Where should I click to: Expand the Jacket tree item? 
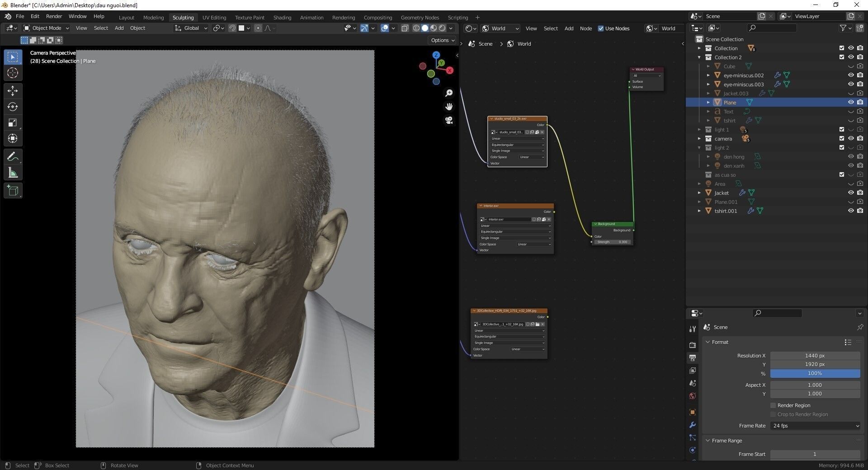699,193
